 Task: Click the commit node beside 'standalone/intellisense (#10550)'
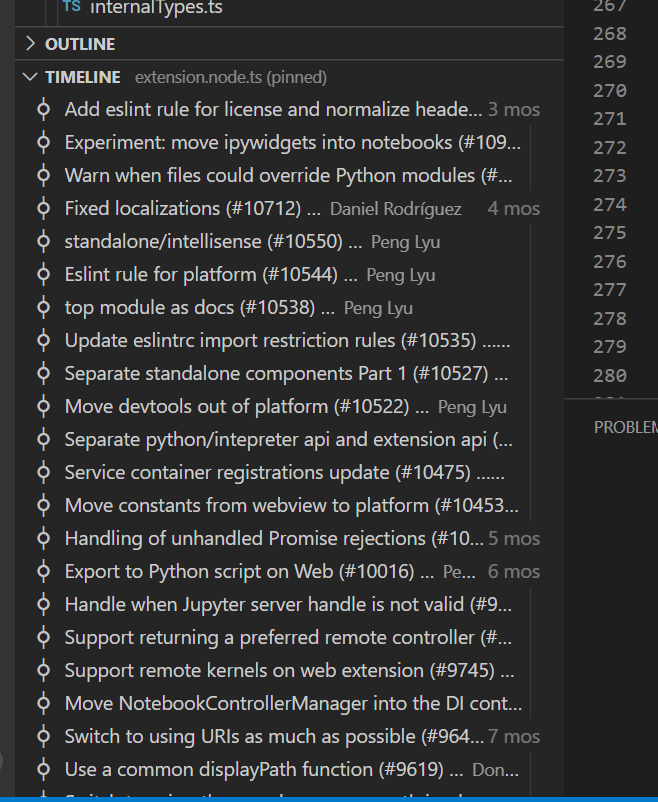pyautogui.click(x=42, y=241)
